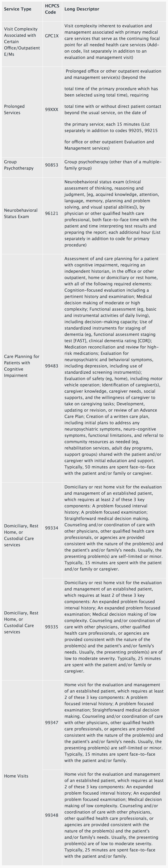Click code 96121 in the table
The width and height of the screenshot is (168, 868).
click(52, 213)
